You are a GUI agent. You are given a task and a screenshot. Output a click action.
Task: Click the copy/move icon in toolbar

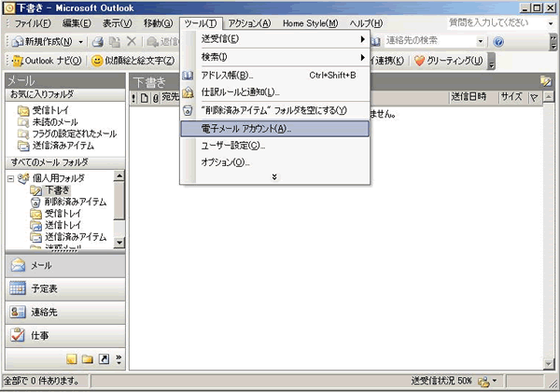[x=114, y=42]
